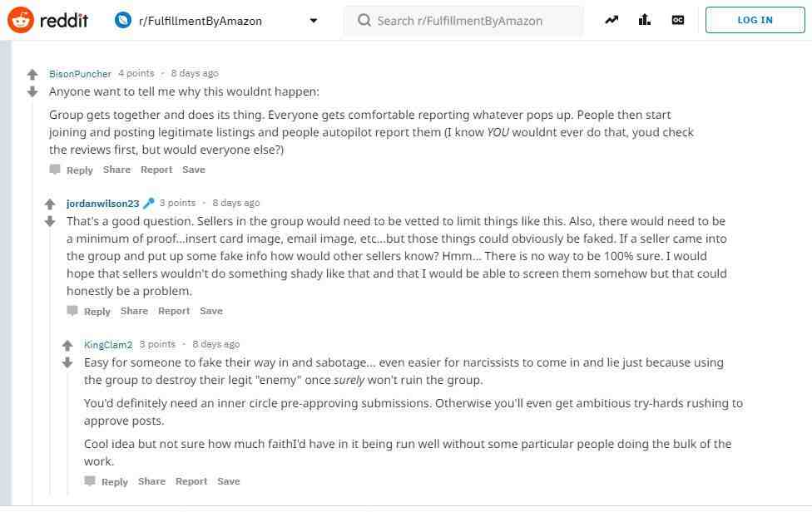Screen dimensions: 812x512
Task: Select Report under jordanwilson23's comment
Action: tap(174, 312)
